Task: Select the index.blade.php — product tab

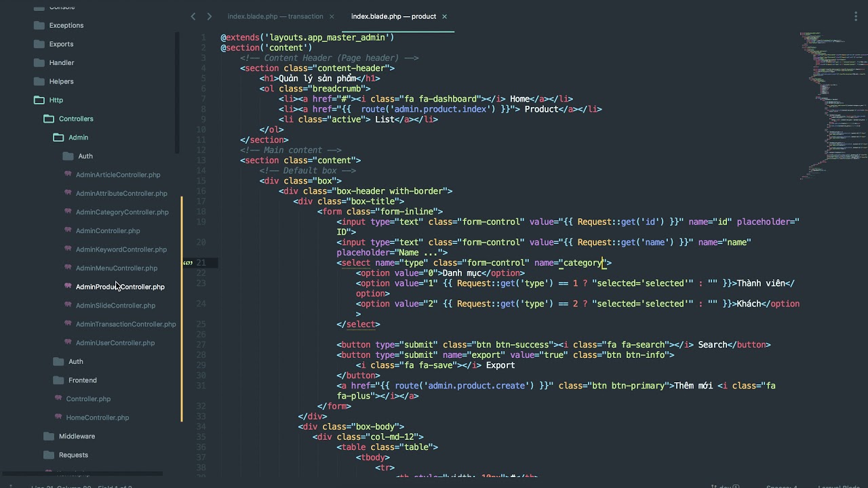Action: [x=393, y=16]
